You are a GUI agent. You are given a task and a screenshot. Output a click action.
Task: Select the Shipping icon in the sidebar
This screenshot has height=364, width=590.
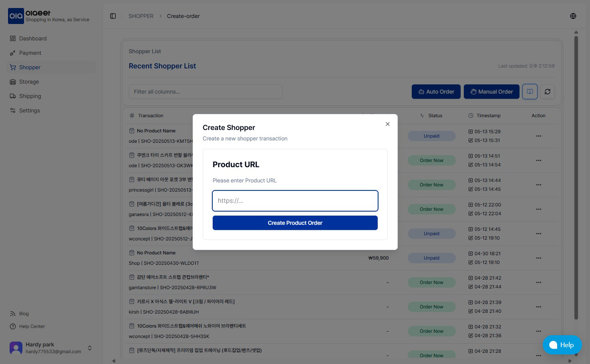click(x=13, y=96)
